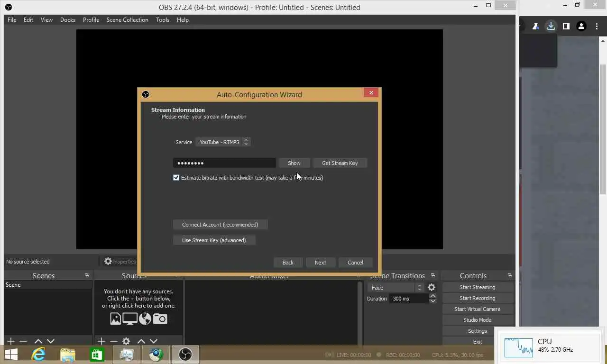Image resolution: width=607 pixels, height=364 pixels.
Task: Add a new scene with plus icon
Action: click(11, 341)
